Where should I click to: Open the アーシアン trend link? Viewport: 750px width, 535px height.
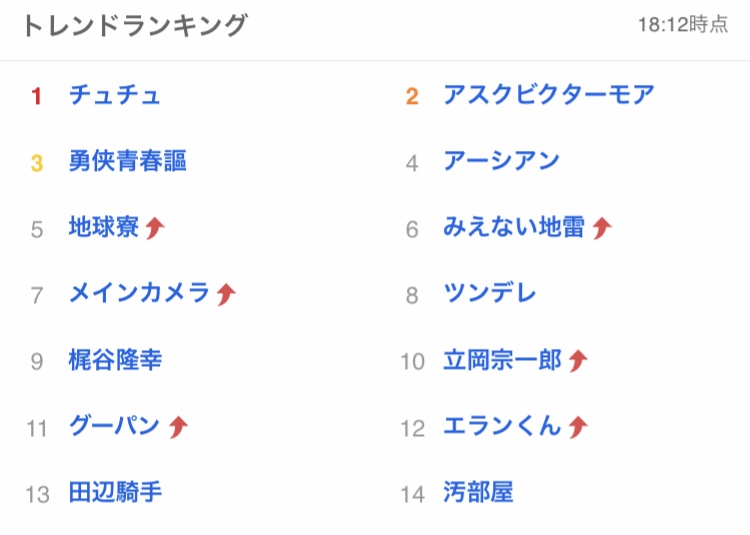click(x=501, y=161)
